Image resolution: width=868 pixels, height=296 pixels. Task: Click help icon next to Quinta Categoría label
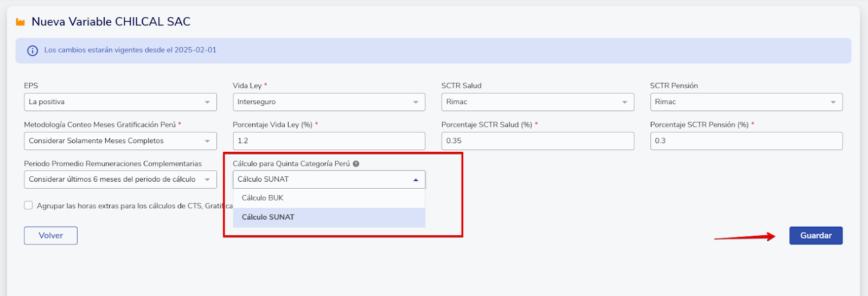click(356, 164)
